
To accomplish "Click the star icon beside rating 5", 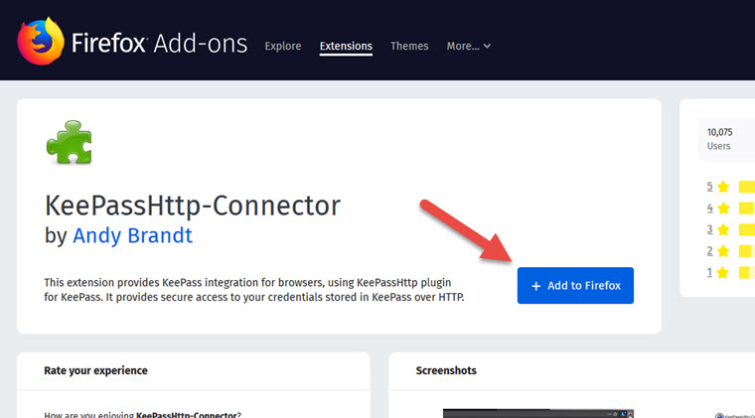I will [x=723, y=186].
